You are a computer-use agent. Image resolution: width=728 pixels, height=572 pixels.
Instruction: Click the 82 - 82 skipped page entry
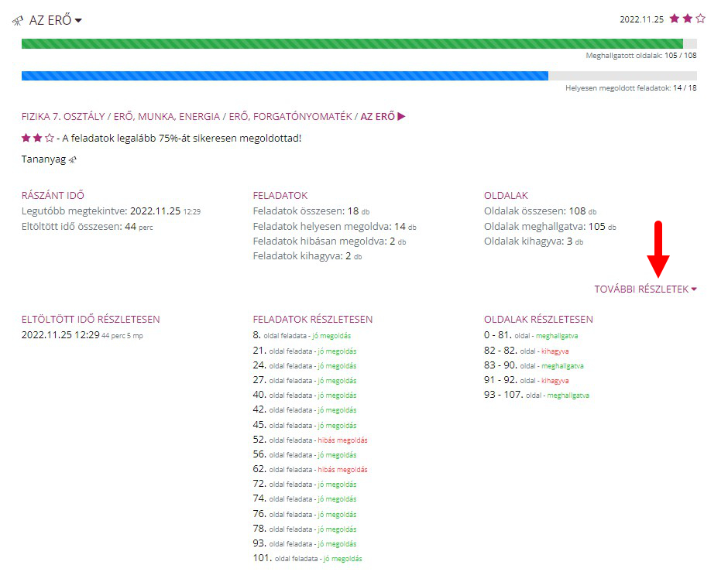click(526, 351)
